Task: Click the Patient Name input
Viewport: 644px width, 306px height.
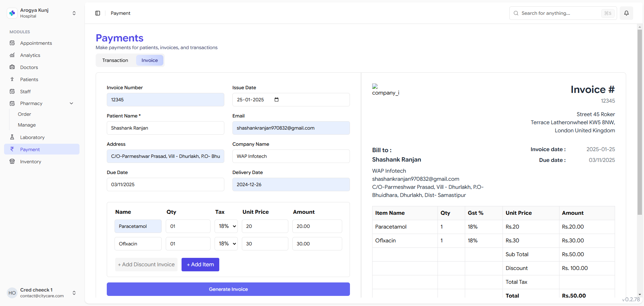Action: [x=165, y=128]
